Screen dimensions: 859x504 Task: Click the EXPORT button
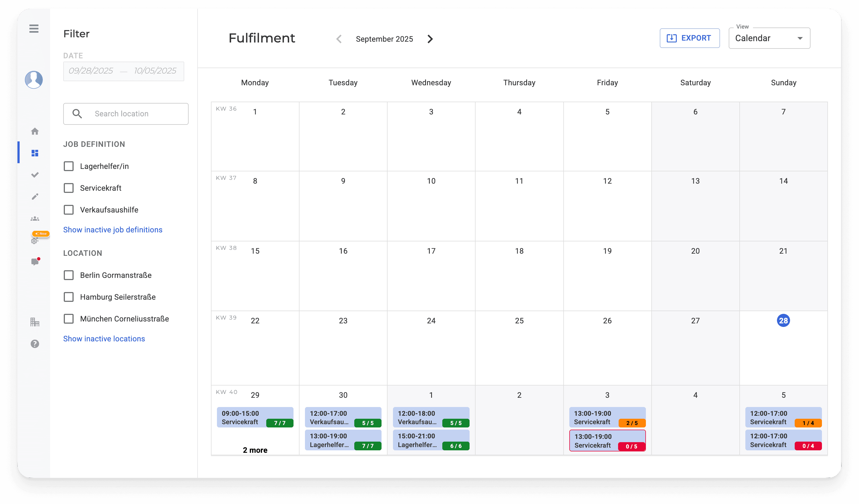tap(689, 38)
